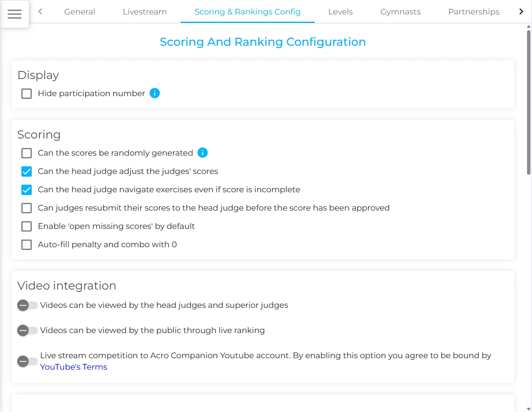The width and height of the screenshot is (532, 412).
Task: Open the Gymnasts tab
Action: (400, 12)
